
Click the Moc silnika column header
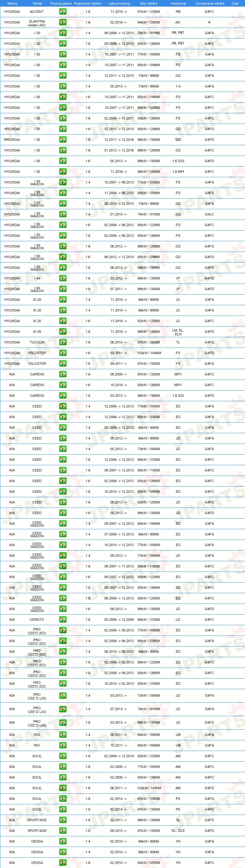click(x=149, y=3)
